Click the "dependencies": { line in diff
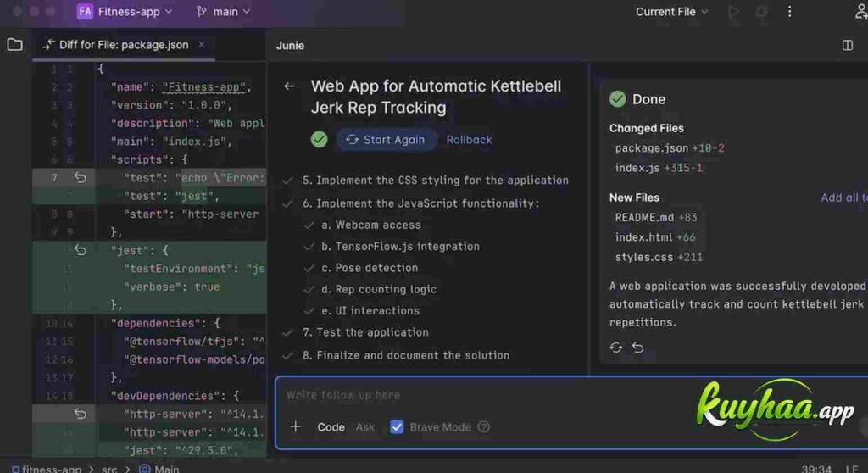This screenshot has width=868, height=473. pyautogui.click(x=165, y=323)
